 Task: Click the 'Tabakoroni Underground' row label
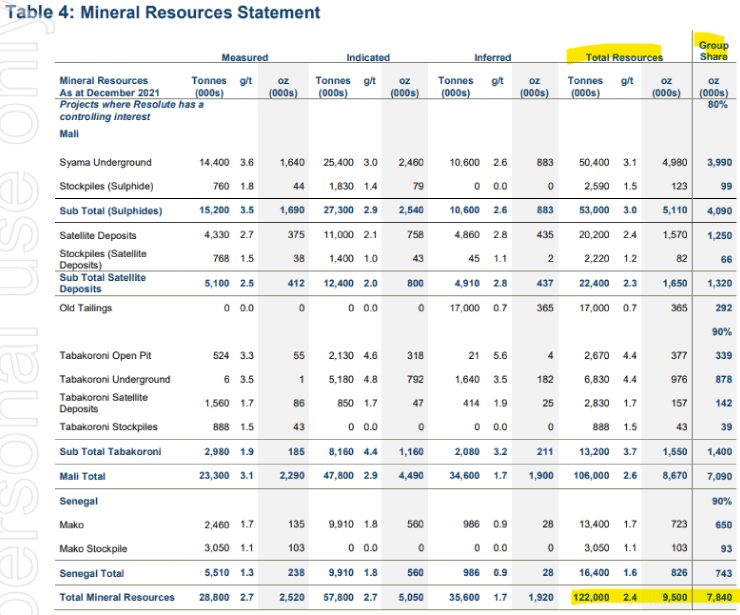click(114, 379)
